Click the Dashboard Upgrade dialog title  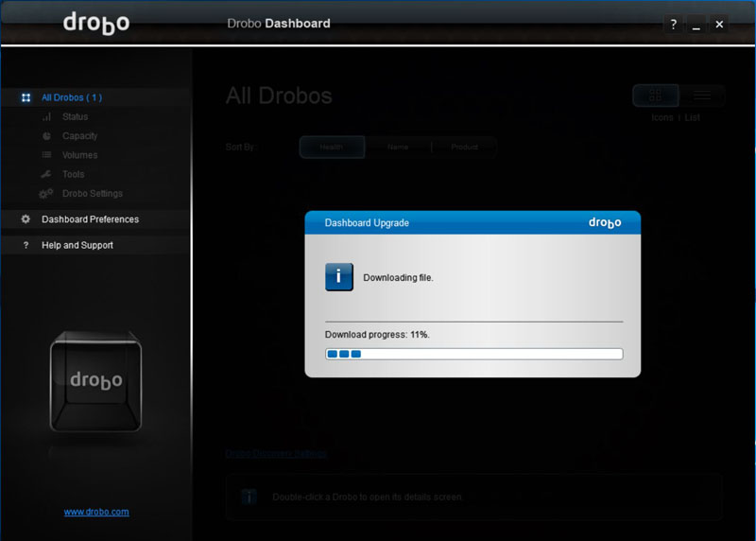click(x=367, y=223)
